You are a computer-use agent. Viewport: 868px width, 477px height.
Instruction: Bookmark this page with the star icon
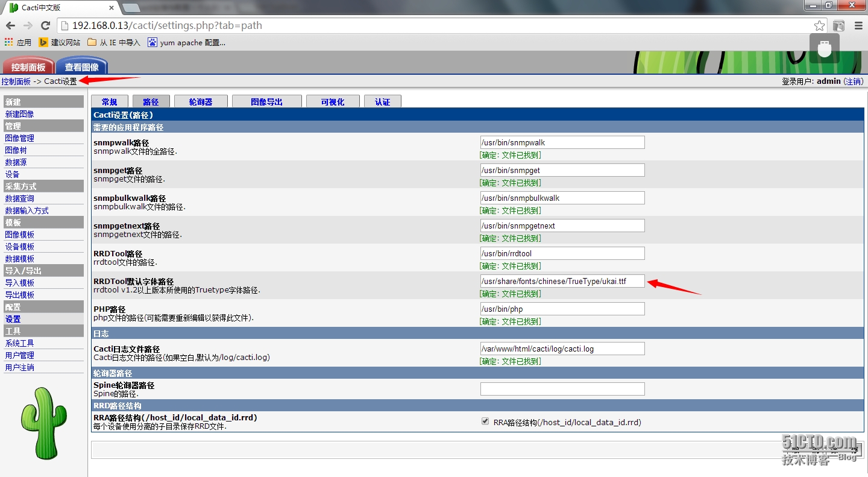[819, 25]
